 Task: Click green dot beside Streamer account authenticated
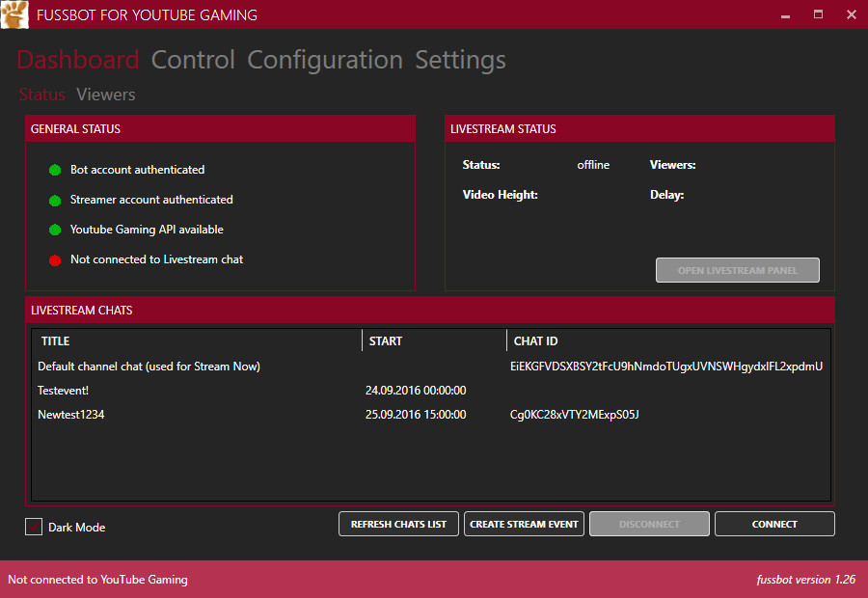click(55, 201)
